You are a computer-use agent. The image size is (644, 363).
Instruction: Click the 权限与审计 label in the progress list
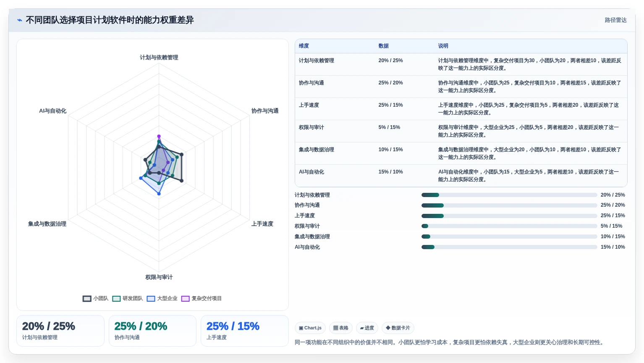307,226
